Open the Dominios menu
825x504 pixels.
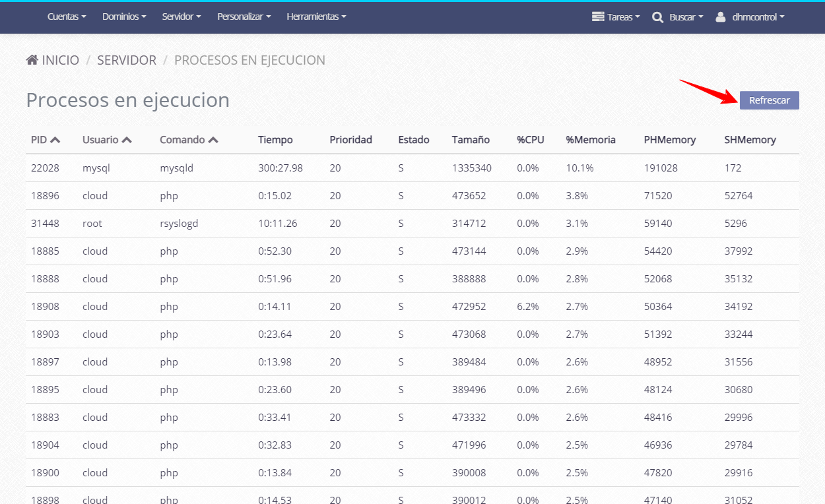124,16
